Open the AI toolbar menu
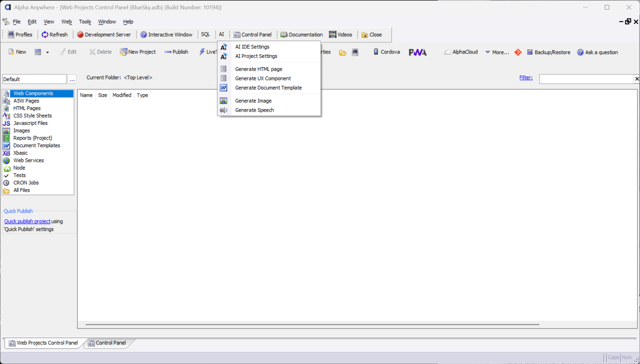Screen dimensions: 640x364 pyautogui.click(x=221, y=34)
